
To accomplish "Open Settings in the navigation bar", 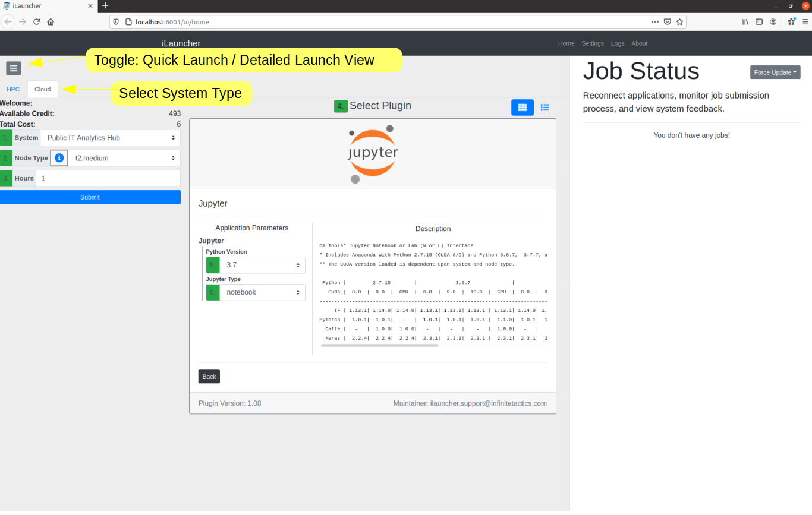I will point(593,43).
